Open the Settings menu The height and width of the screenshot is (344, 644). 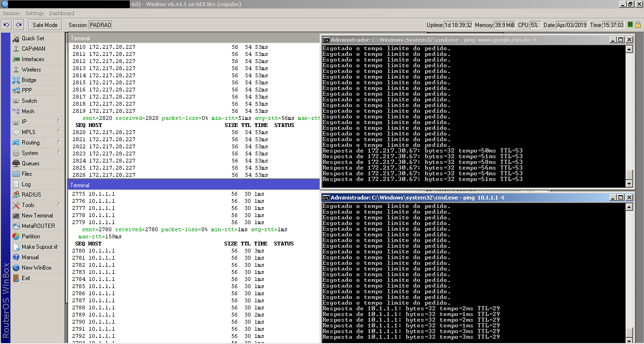click(x=35, y=13)
